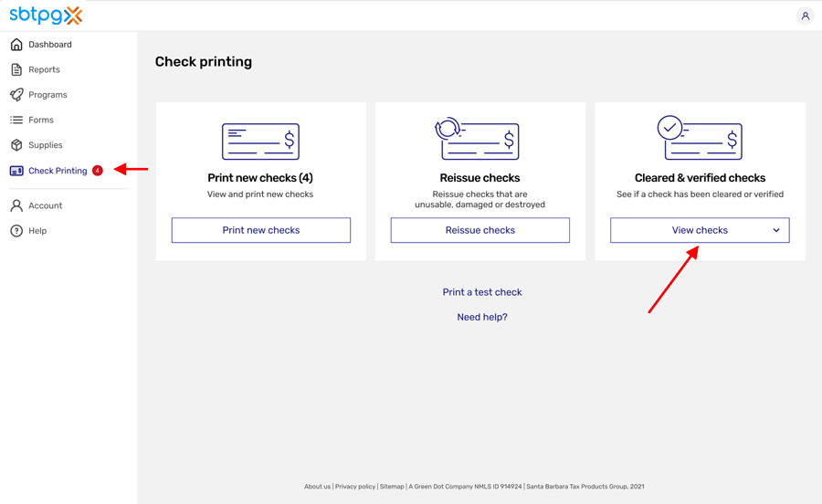
Task: Click the View checks dropdown button
Action: point(700,230)
